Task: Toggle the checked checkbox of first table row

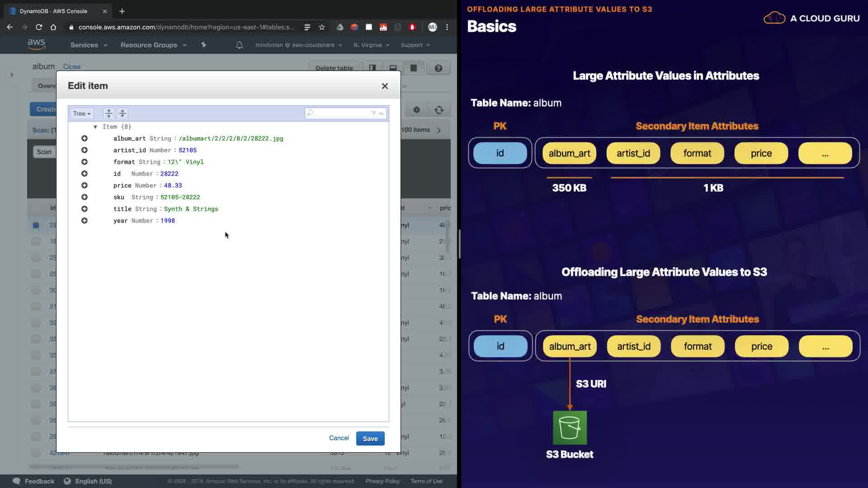Action: pyautogui.click(x=36, y=225)
